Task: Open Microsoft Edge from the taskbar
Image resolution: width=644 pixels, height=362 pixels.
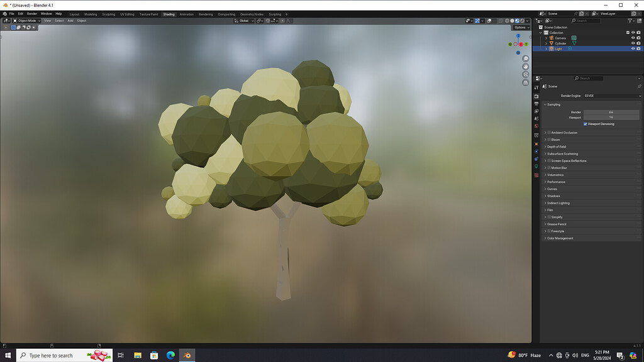Action: (x=170, y=356)
